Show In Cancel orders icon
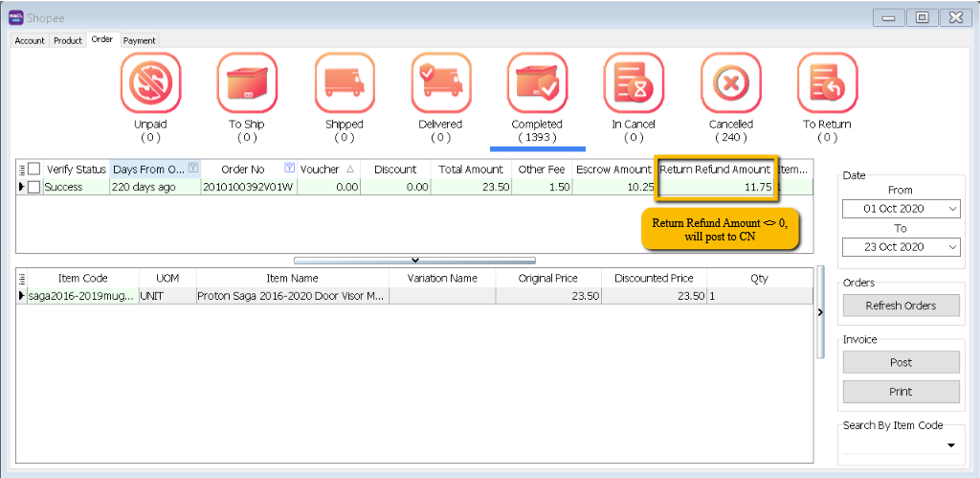The width and height of the screenshot is (980, 478). (x=634, y=83)
